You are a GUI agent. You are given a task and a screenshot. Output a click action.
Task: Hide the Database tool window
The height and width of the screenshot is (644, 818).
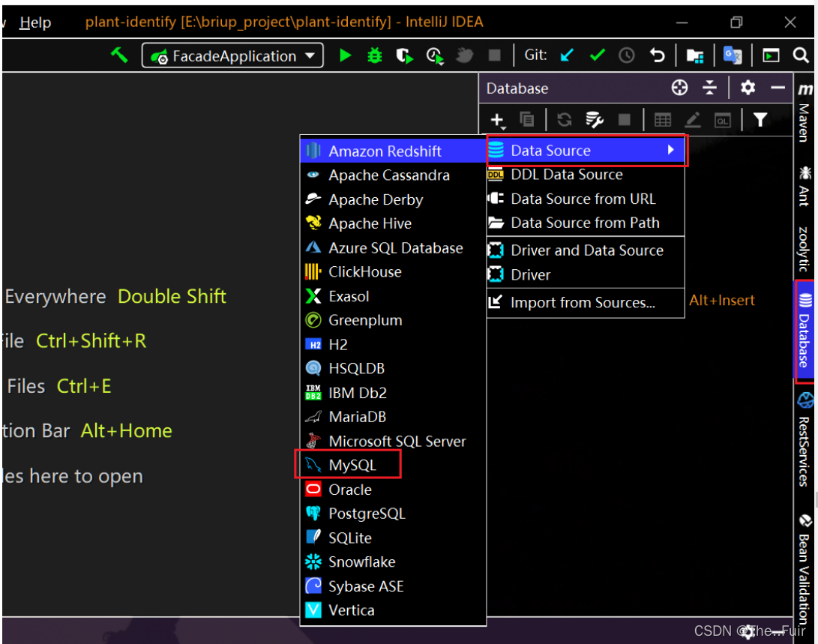(x=778, y=88)
